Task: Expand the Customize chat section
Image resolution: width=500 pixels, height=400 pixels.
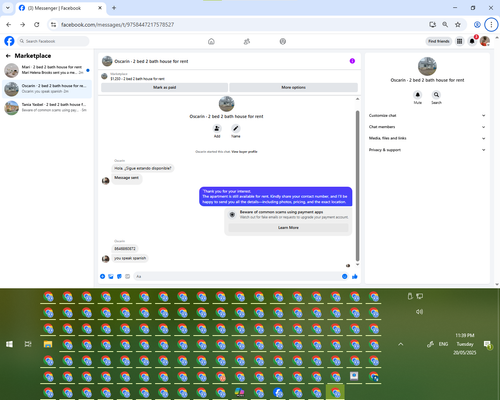Action: [427, 116]
